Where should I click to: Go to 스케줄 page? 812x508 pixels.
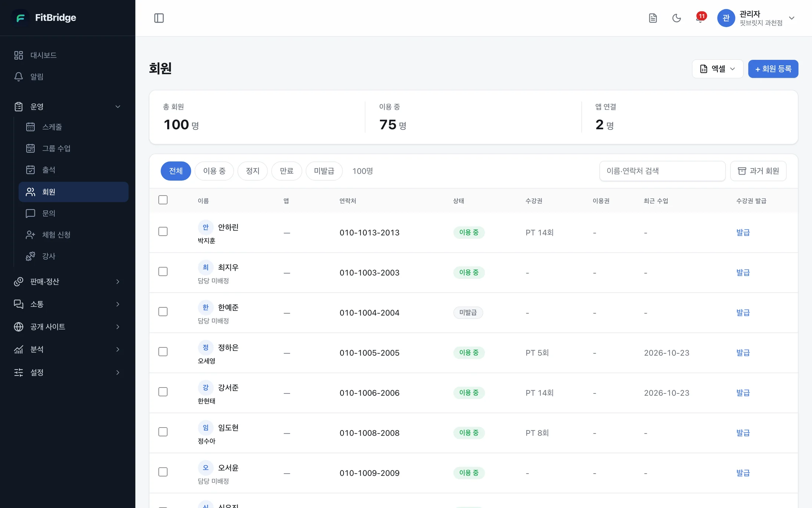click(x=73, y=127)
